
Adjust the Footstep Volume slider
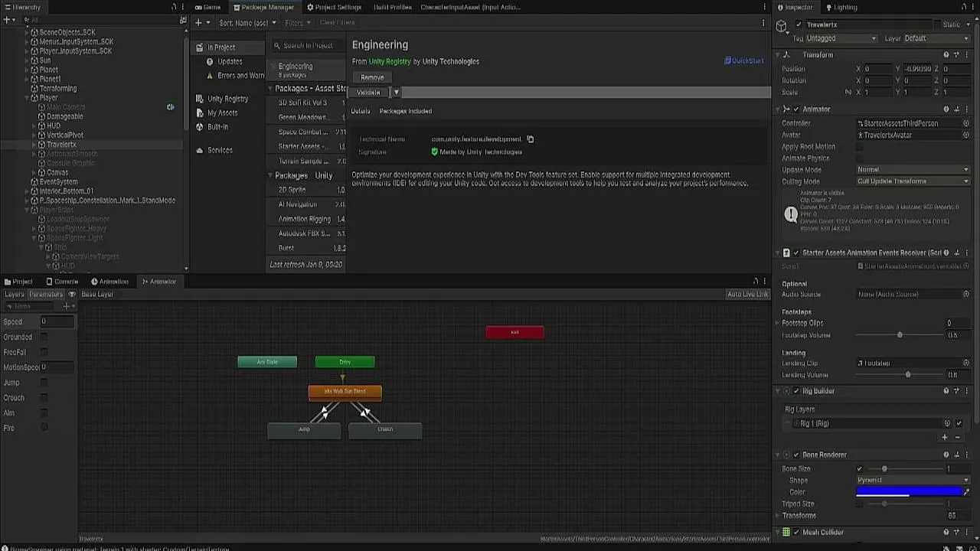(x=901, y=335)
